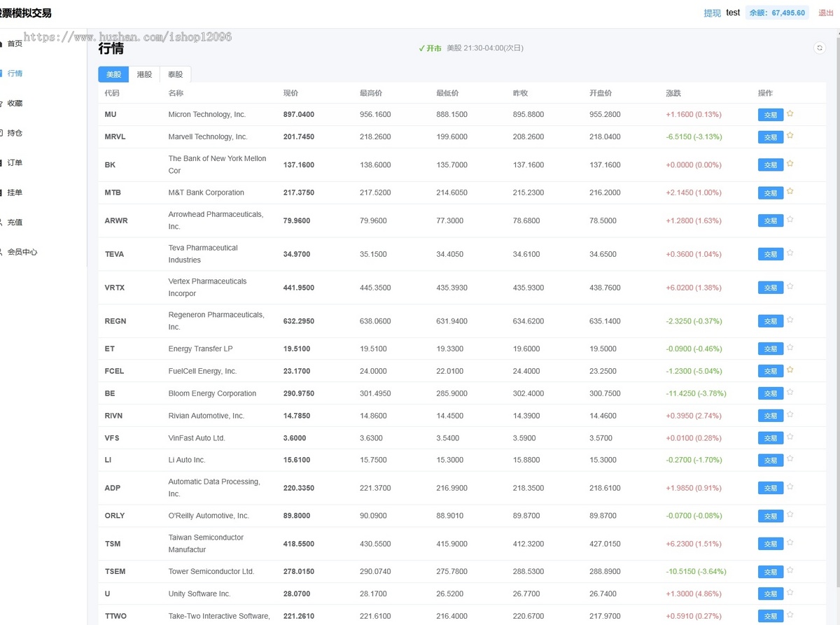
Task: Click 交易 button for TEVA
Action: tap(771, 255)
